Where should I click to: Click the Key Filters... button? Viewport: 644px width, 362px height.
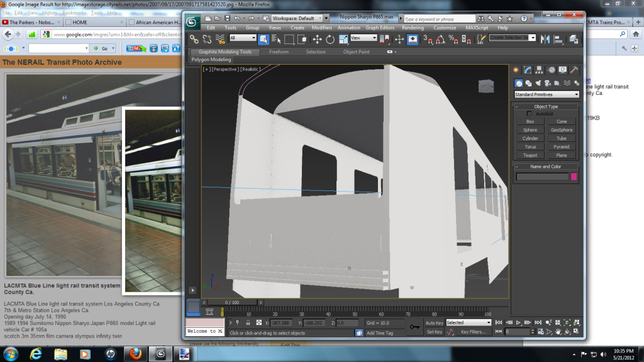click(x=473, y=332)
